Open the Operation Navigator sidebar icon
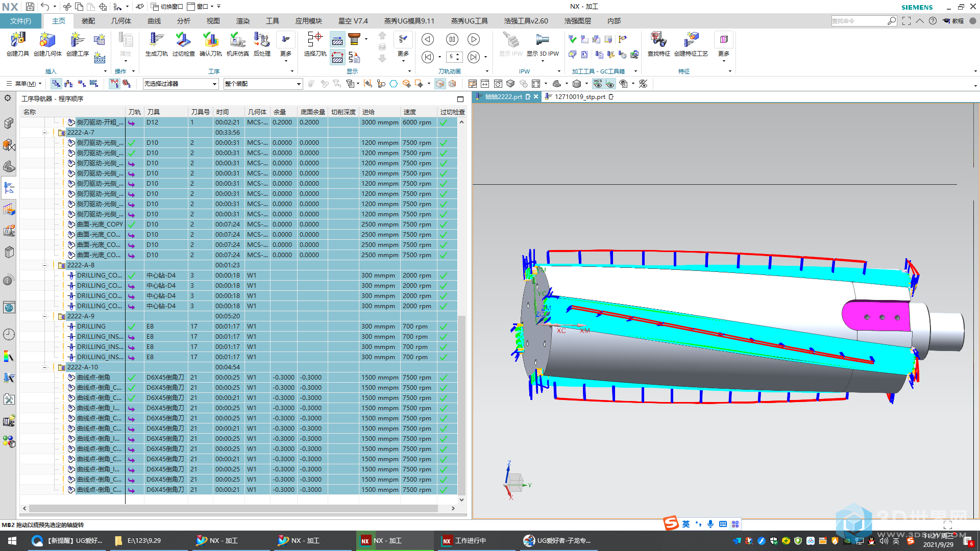Viewport: 980px width, 551px height. [9, 188]
